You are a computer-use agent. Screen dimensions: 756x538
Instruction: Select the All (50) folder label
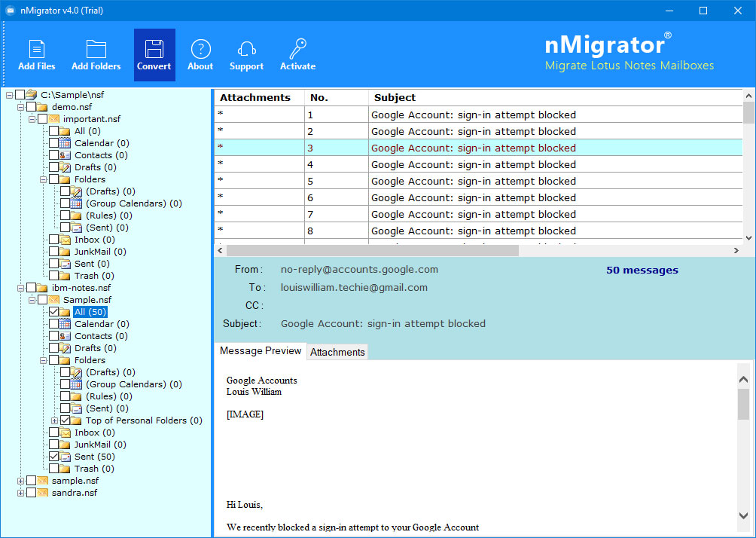pos(90,312)
